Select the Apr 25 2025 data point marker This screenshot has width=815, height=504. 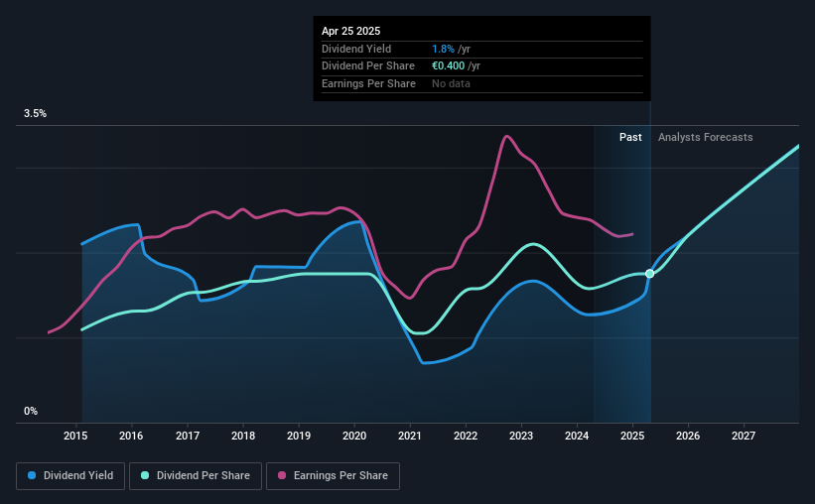(649, 274)
